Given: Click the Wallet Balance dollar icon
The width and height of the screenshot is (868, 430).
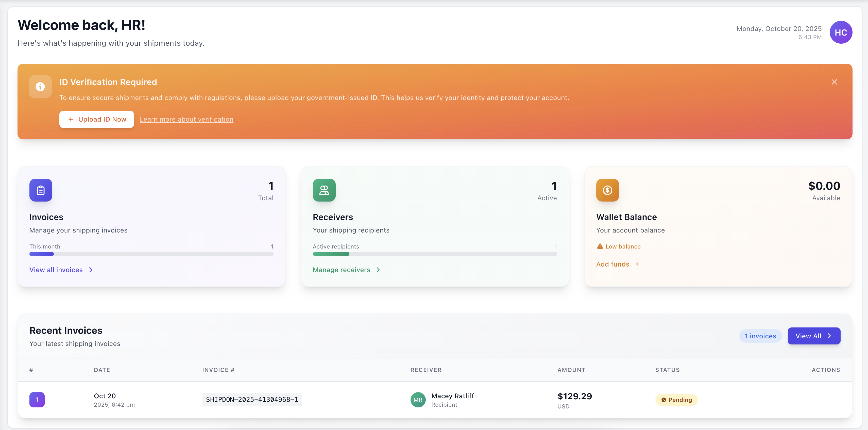Looking at the screenshot, I should (607, 190).
